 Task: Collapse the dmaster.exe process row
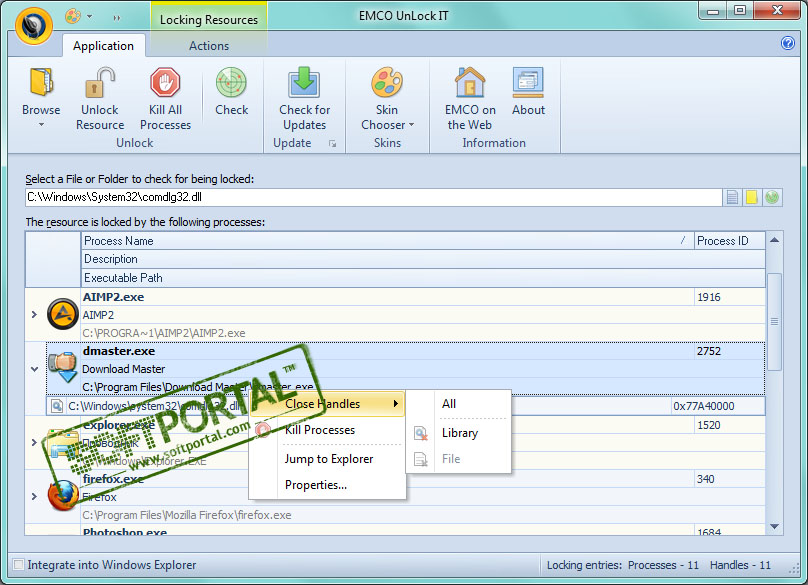pyautogui.click(x=35, y=369)
